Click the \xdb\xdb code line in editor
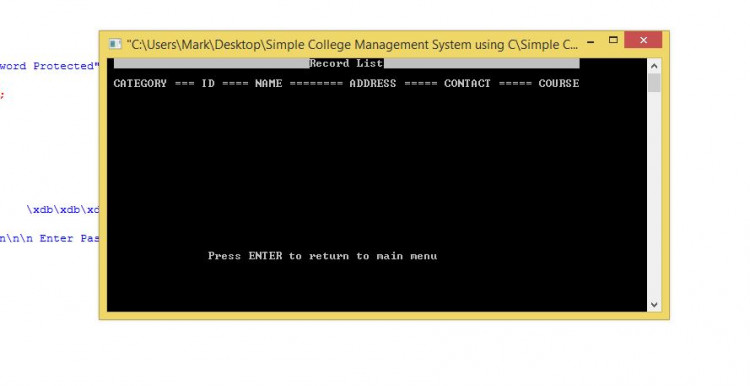The width and height of the screenshot is (750, 386). pyautogui.click(x=63, y=210)
